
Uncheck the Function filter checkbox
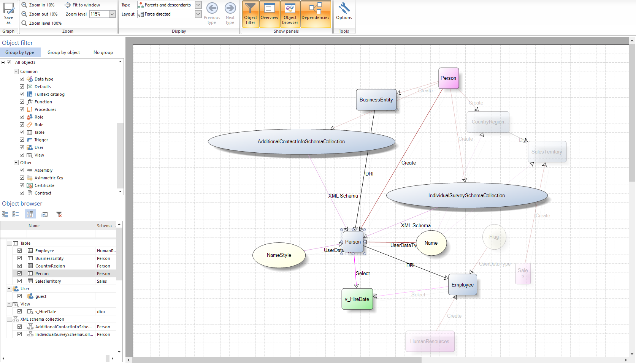(x=22, y=102)
